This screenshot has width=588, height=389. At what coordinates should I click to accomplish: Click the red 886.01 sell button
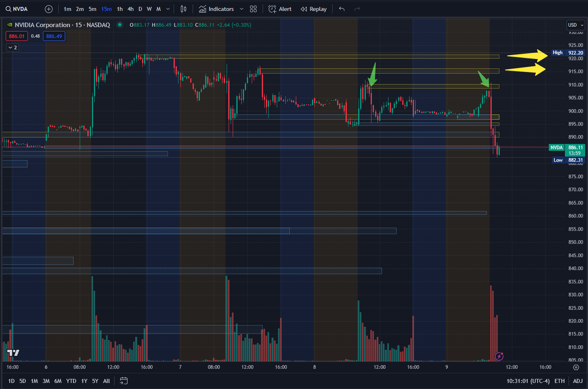tap(17, 36)
